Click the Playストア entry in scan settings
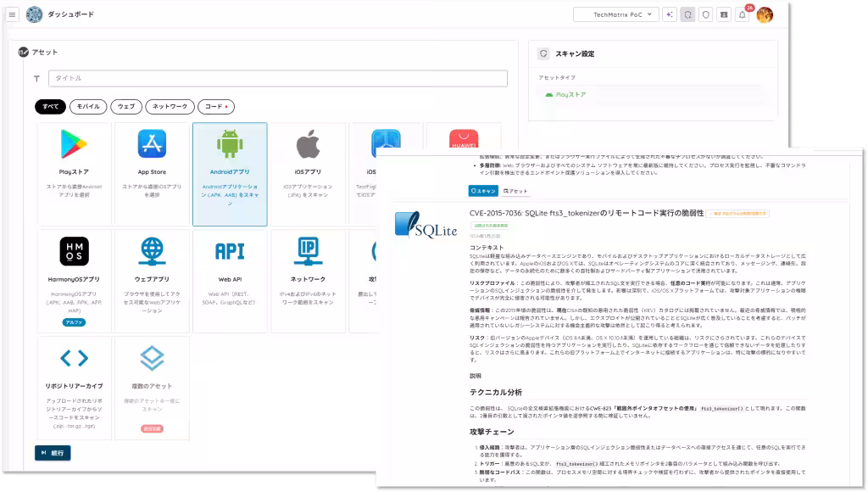 coord(565,95)
